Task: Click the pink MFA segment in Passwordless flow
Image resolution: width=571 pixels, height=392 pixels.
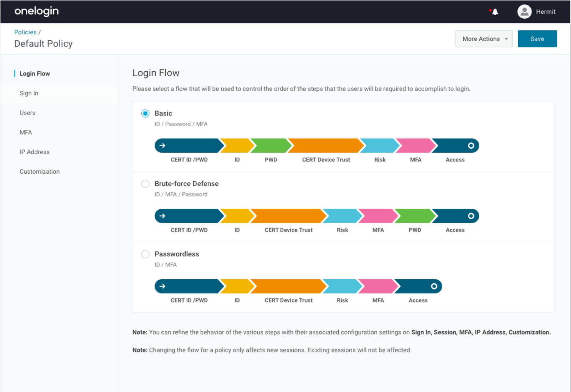Action: point(378,286)
